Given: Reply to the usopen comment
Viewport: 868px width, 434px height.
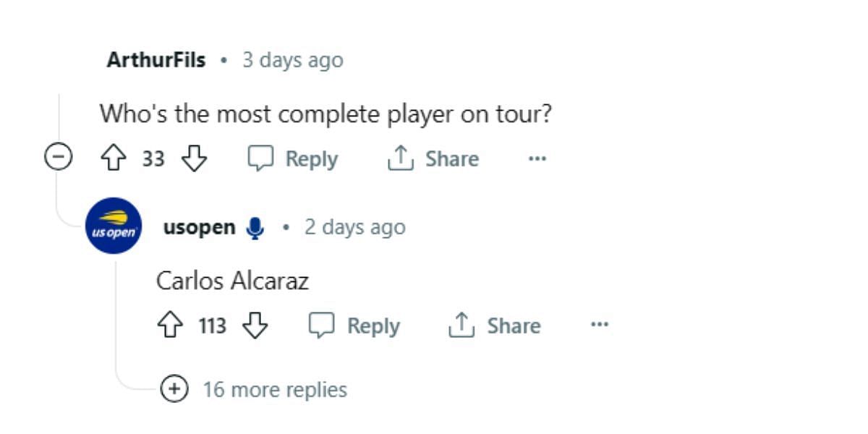Looking at the screenshot, I should [354, 325].
